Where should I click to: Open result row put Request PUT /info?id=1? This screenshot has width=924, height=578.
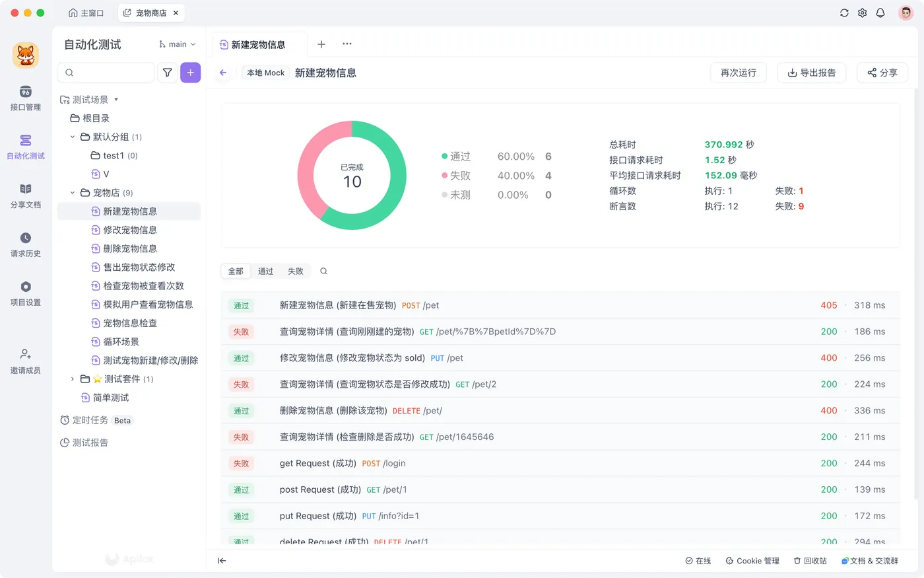click(560, 516)
